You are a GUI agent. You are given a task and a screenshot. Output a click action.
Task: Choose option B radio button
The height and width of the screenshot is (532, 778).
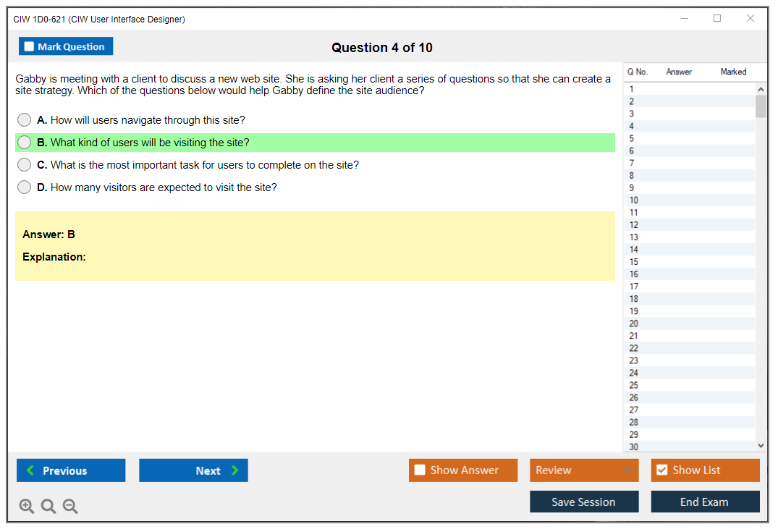(x=25, y=143)
